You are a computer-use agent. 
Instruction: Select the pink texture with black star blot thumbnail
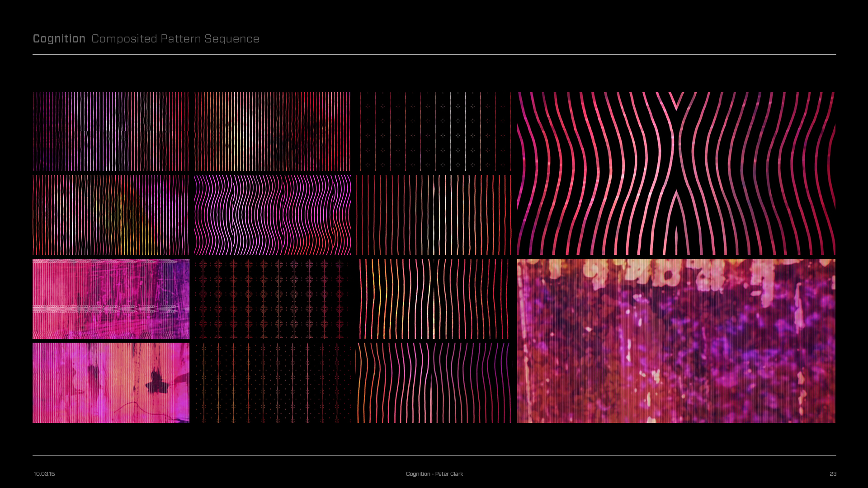click(x=111, y=383)
